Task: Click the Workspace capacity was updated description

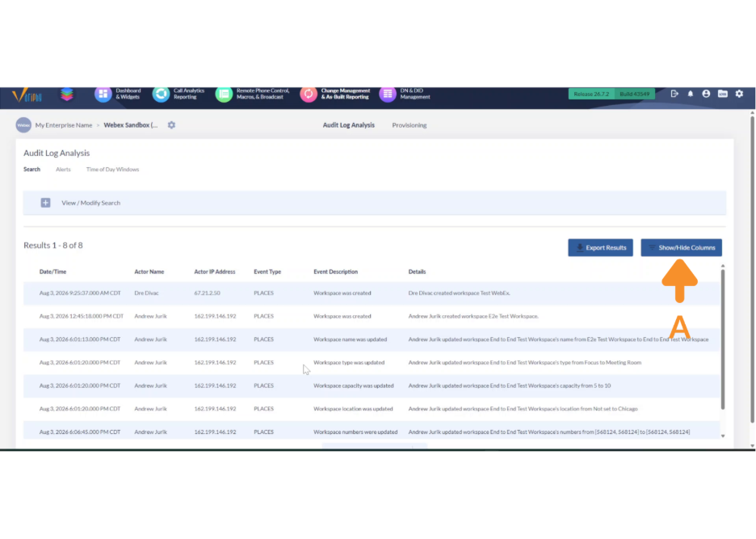Action: coord(354,385)
